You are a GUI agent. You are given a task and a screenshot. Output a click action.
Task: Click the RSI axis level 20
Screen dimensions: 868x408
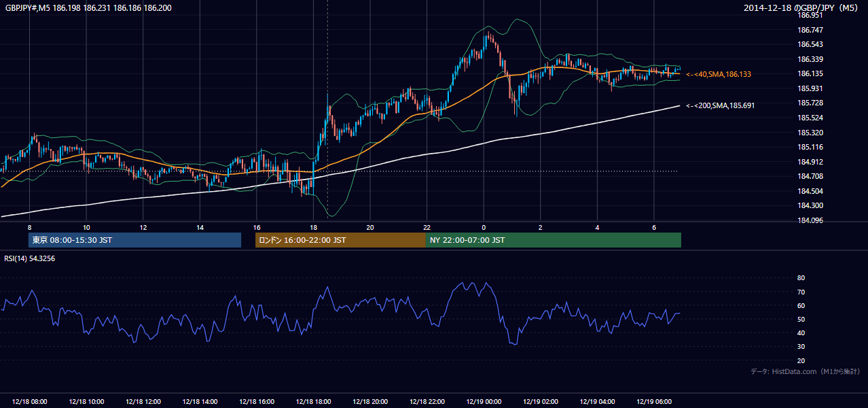(x=801, y=360)
